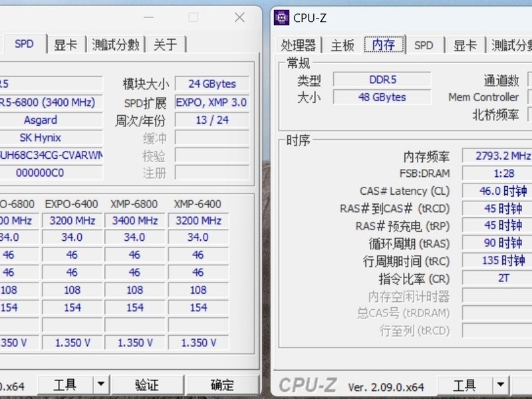Click 3200 MHz under EXPO-6400

coord(72,221)
